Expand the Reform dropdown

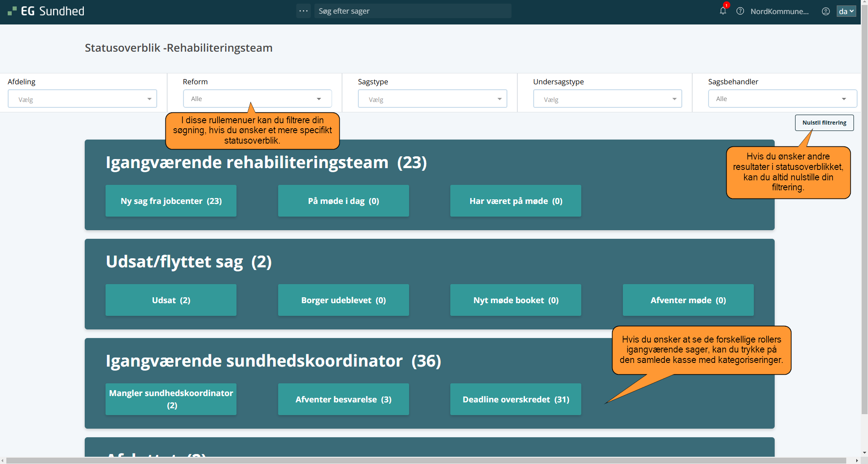257,99
